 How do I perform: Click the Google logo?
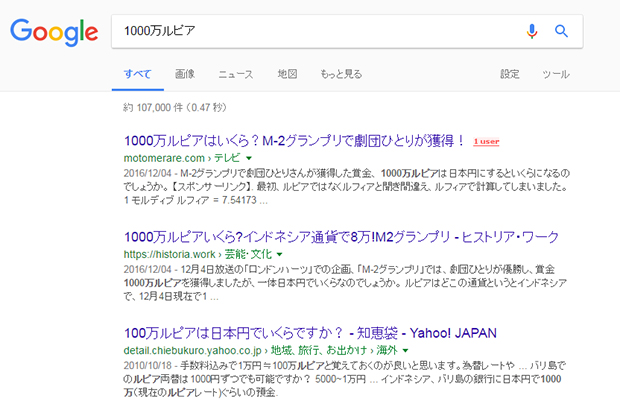54,32
